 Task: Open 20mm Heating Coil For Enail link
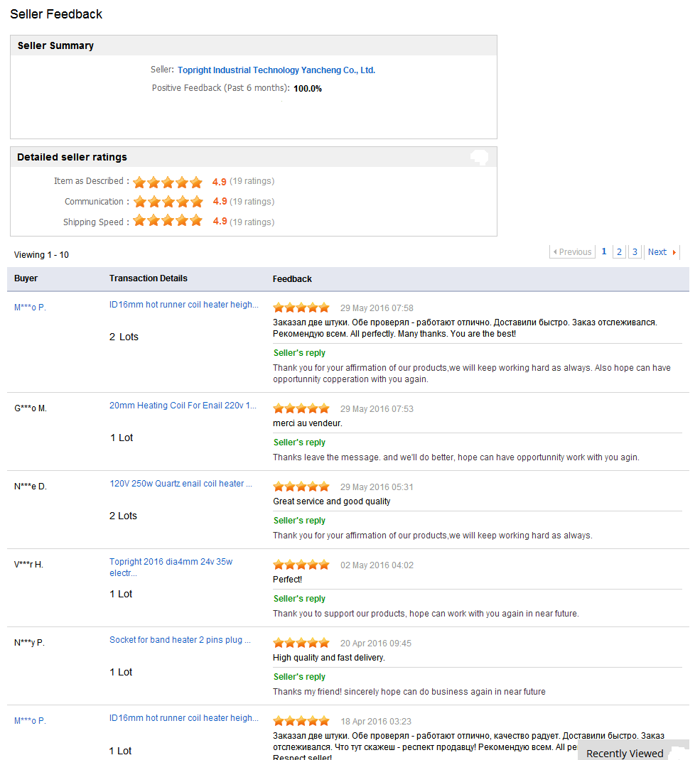[x=183, y=406]
